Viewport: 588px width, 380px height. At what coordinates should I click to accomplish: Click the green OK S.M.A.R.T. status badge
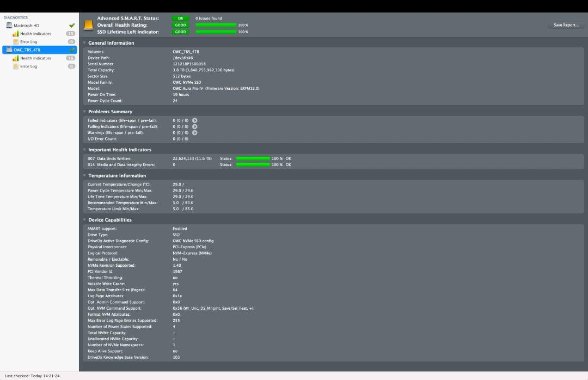[x=181, y=19]
